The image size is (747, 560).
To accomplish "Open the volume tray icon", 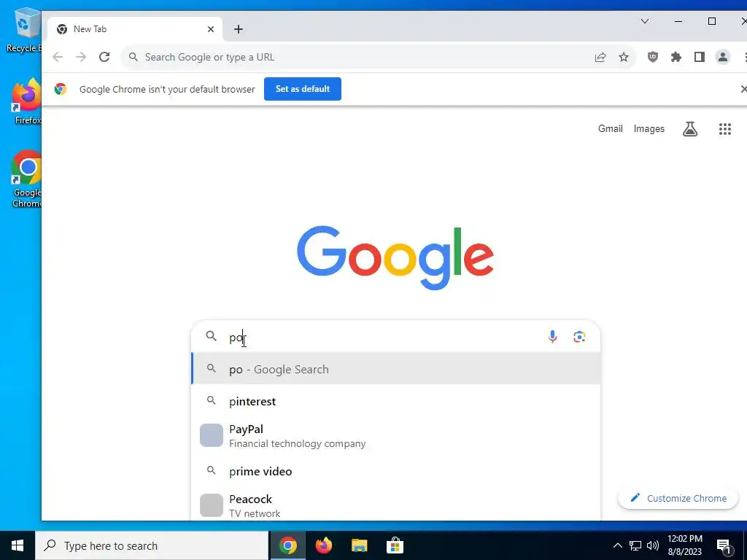I will 653,545.
